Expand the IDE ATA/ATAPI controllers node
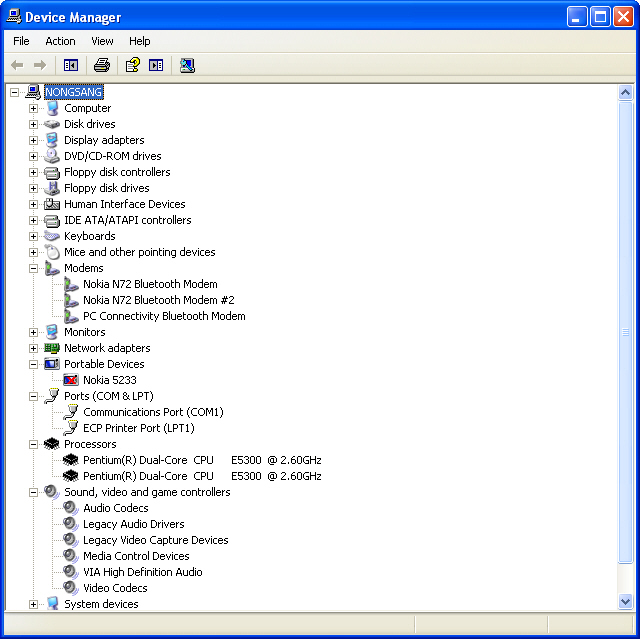 point(33,220)
